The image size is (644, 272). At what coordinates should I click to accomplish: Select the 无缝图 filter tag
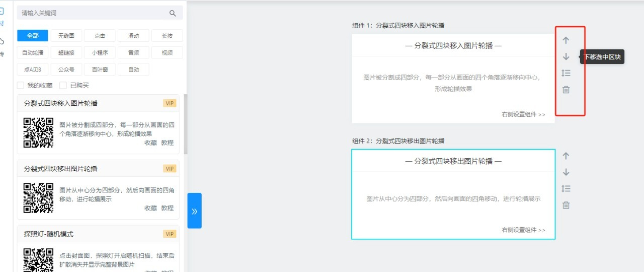click(x=66, y=36)
